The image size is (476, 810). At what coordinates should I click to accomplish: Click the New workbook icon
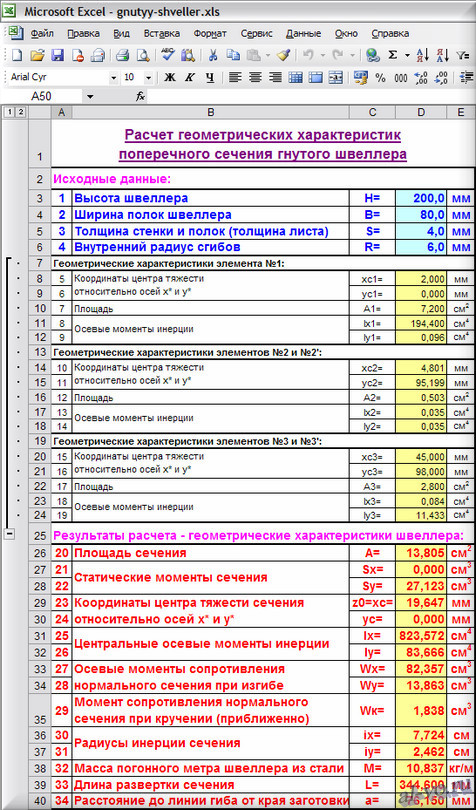pos(17,55)
